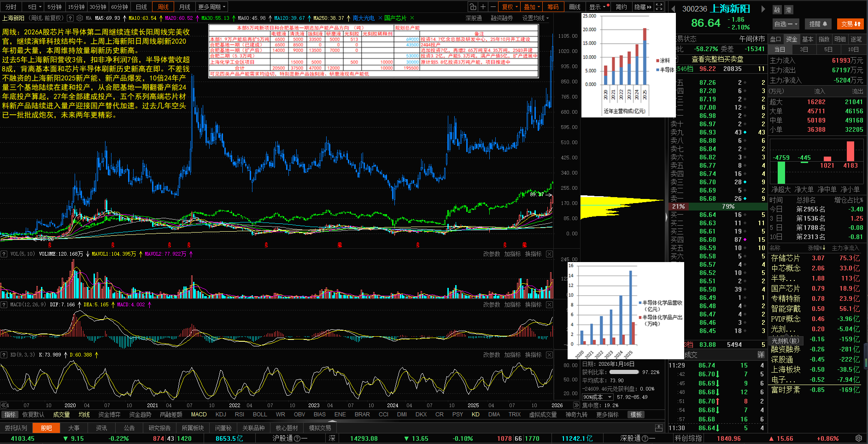The width and height of the screenshot is (868, 444).
Task: Expand hidden toolbar with 隐藏 arrows
Action: (x=643, y=7)
